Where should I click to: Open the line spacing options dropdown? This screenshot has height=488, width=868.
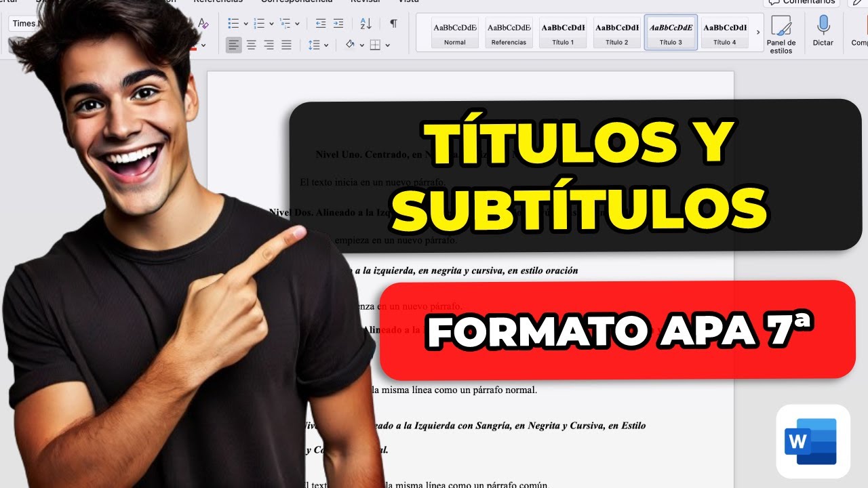coord(326,45)
